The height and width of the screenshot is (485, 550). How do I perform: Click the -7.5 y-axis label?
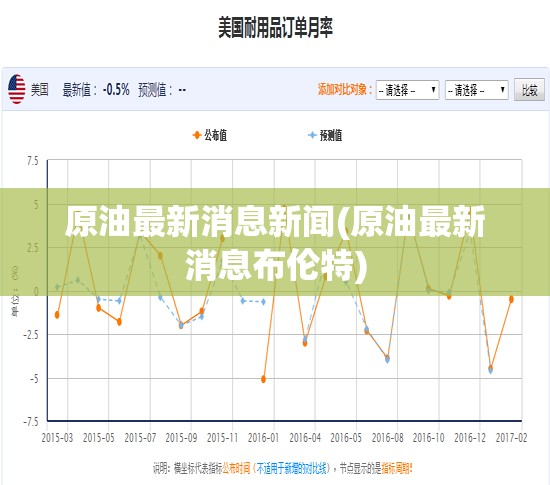coord(31,422)
